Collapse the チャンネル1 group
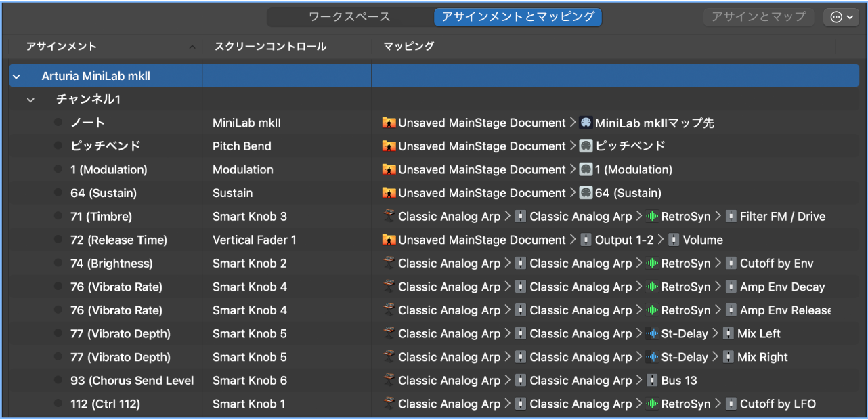The height and width of the screenshot is (420, 868). tap(30, 100)
